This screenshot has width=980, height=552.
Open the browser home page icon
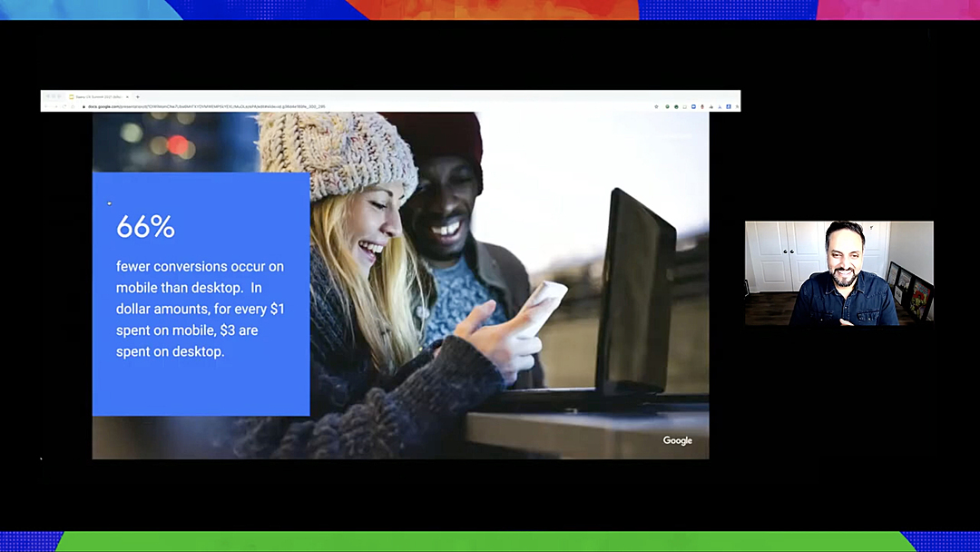point(73,106)
